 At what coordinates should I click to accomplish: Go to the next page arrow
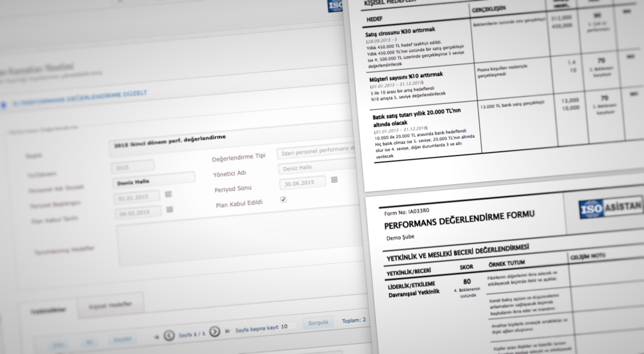click(214, 331)
